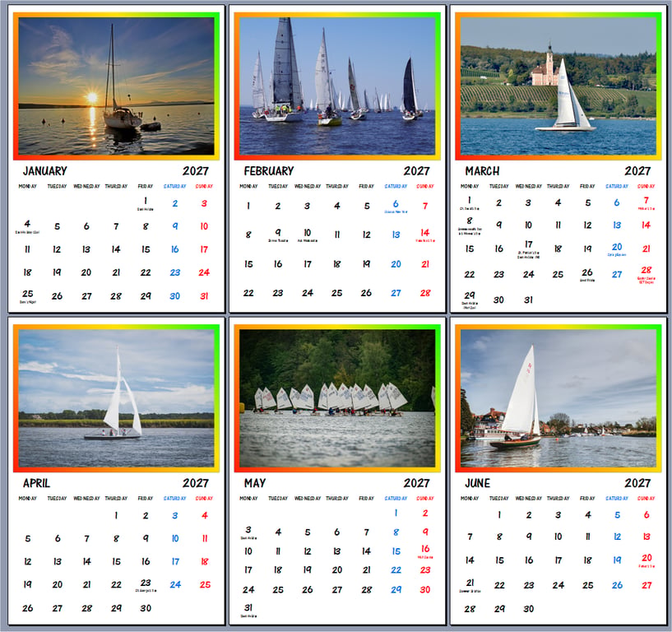Click the 2027 year beside JUNE
Viewport: 672px width, 632px height.
637,483
